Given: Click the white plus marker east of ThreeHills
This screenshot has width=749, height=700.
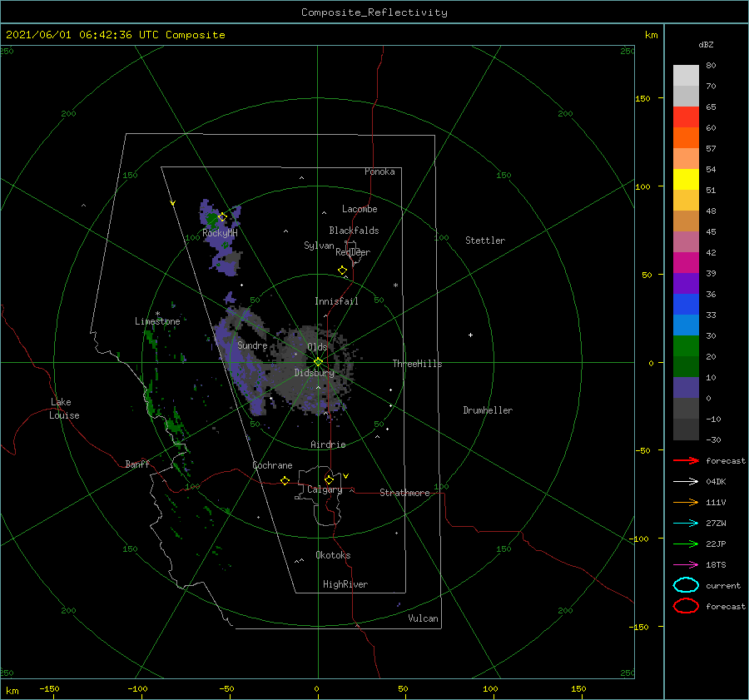Looking at the screenshot, I should pyautogui.click(x=470, y=335).
